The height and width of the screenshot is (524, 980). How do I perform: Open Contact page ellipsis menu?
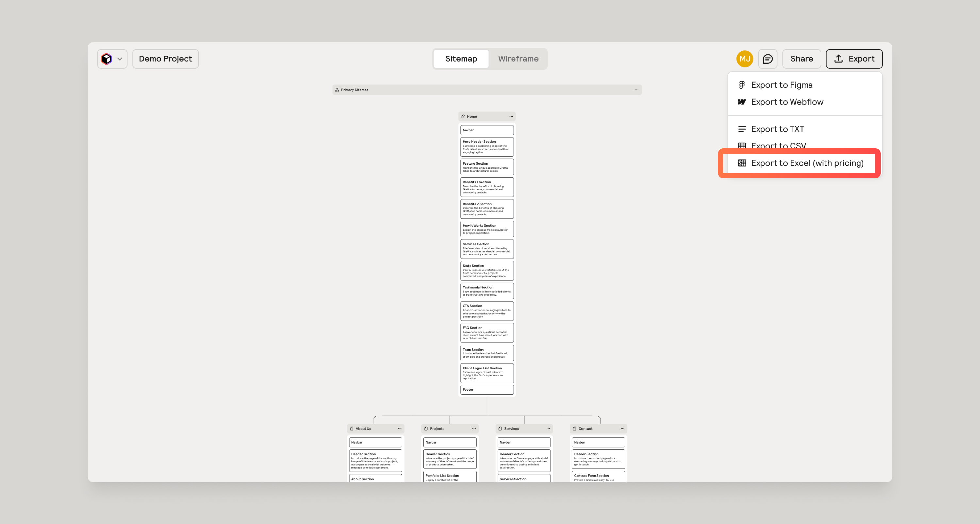[x=622, y=429]
